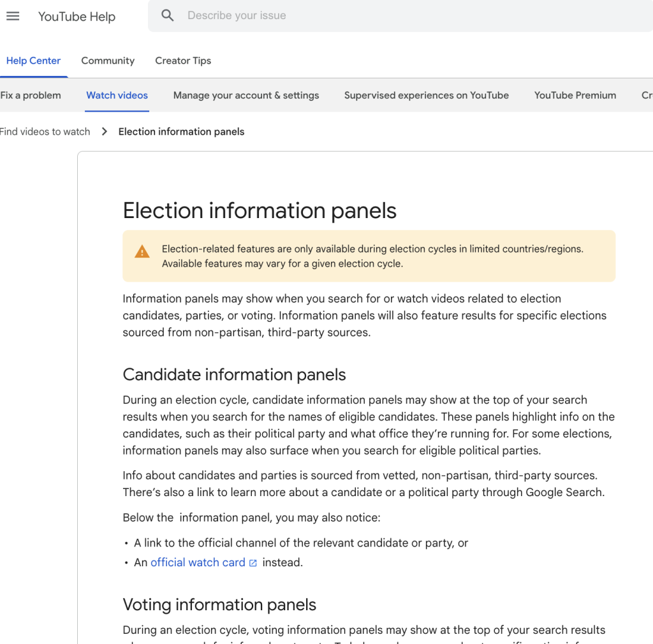The image size is (653, 644).
Task: Click the Voting information panels heading
Action: coord(219,604)
